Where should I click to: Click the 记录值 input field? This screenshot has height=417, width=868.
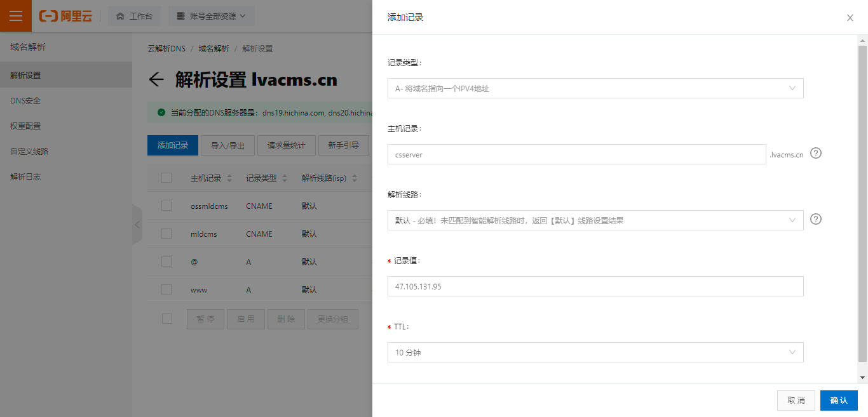pos(595,286)
